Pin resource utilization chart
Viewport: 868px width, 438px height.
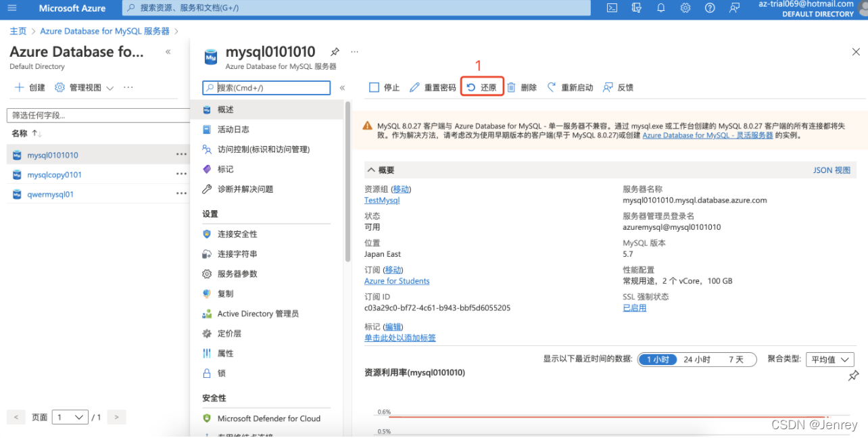[854, 376]
